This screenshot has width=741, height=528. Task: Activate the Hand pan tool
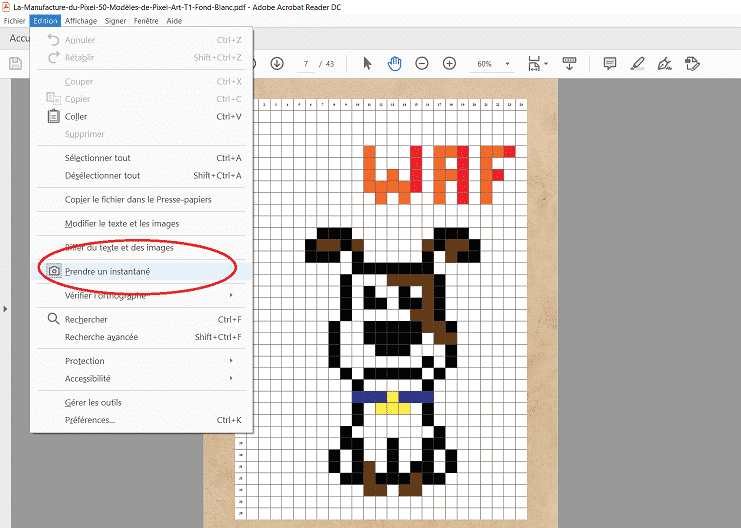pyautogui.click(x=394, y=63)
